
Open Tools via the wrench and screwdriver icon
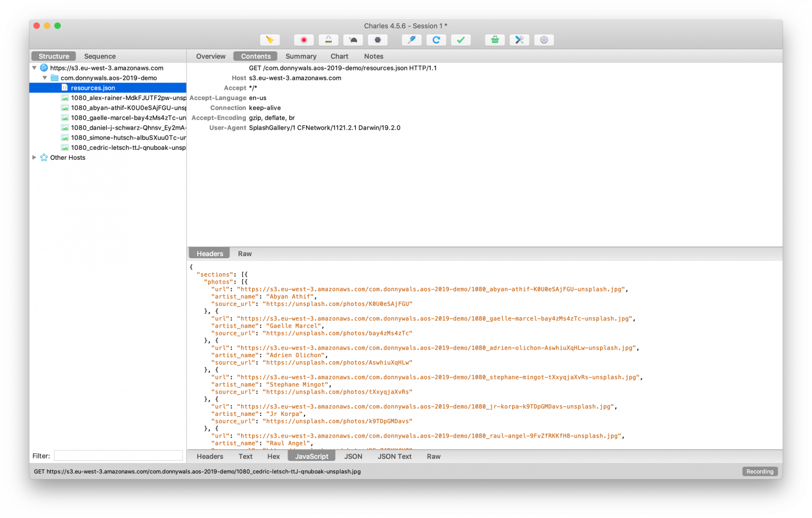pos(519,40)
